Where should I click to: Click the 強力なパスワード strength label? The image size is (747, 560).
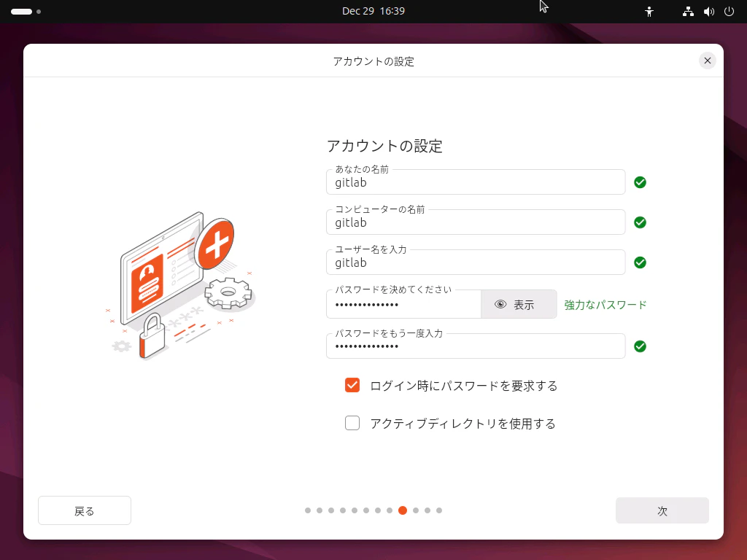click(x=604, y=305)
